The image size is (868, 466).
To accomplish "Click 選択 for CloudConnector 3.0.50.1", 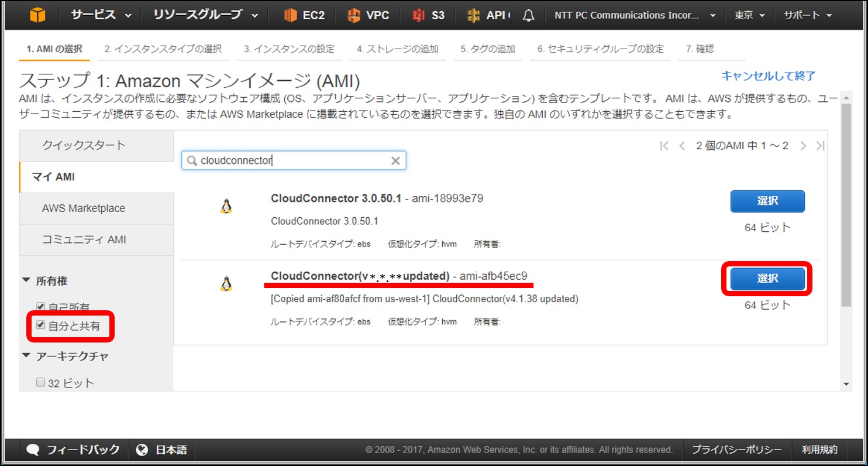I will click(767, 201).
